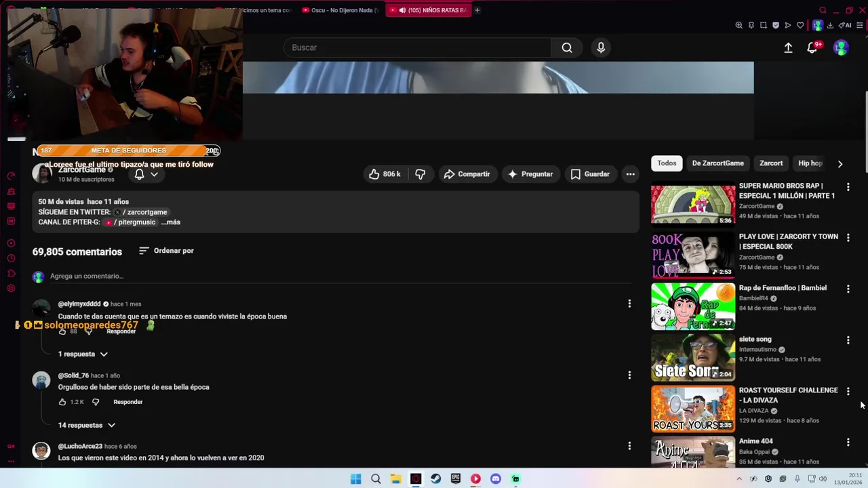The height and width of the screenshot is (488, 868).
Task: Open the zarcortgame Twitter link
Action: pos(140,212)
